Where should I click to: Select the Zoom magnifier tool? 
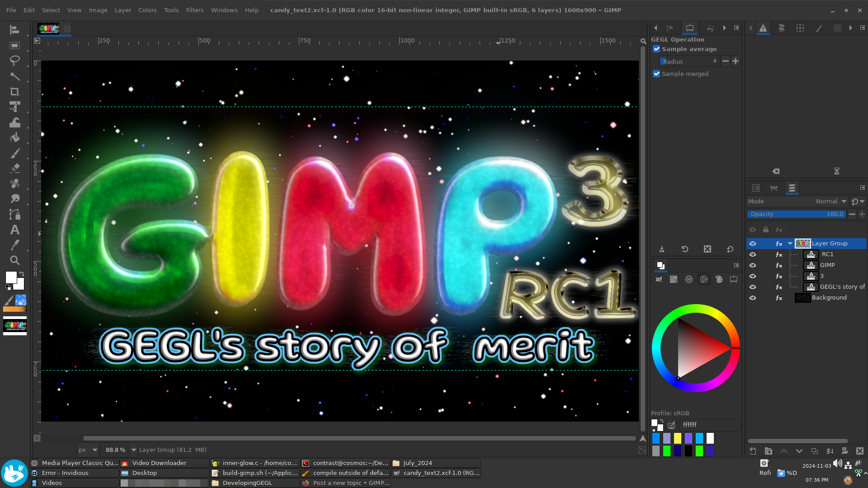pos(14,260)
